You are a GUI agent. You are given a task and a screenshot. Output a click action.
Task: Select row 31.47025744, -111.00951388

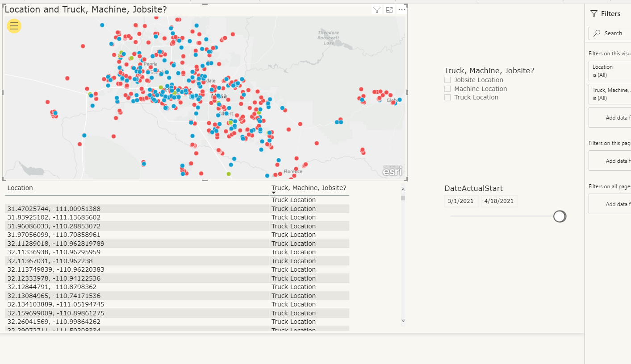(x=177, y=209)
